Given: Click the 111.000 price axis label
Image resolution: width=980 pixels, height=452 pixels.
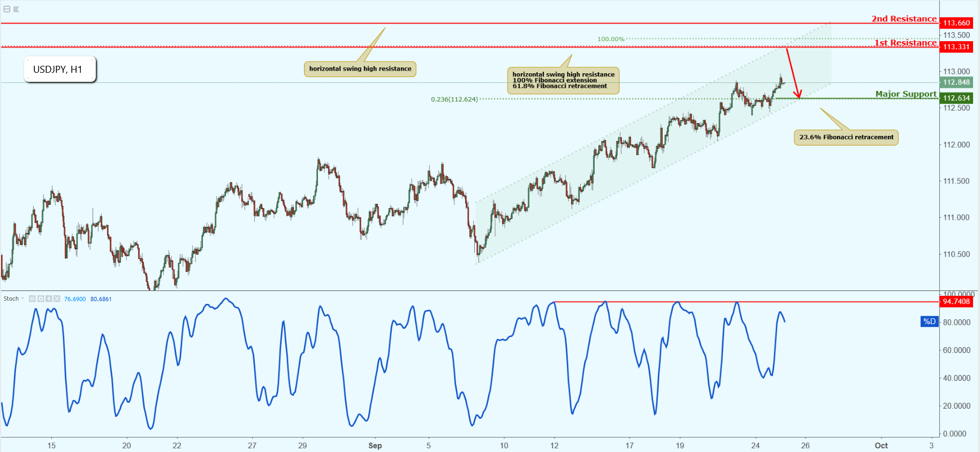Looking at the screenshot, I should coord(956,218).
